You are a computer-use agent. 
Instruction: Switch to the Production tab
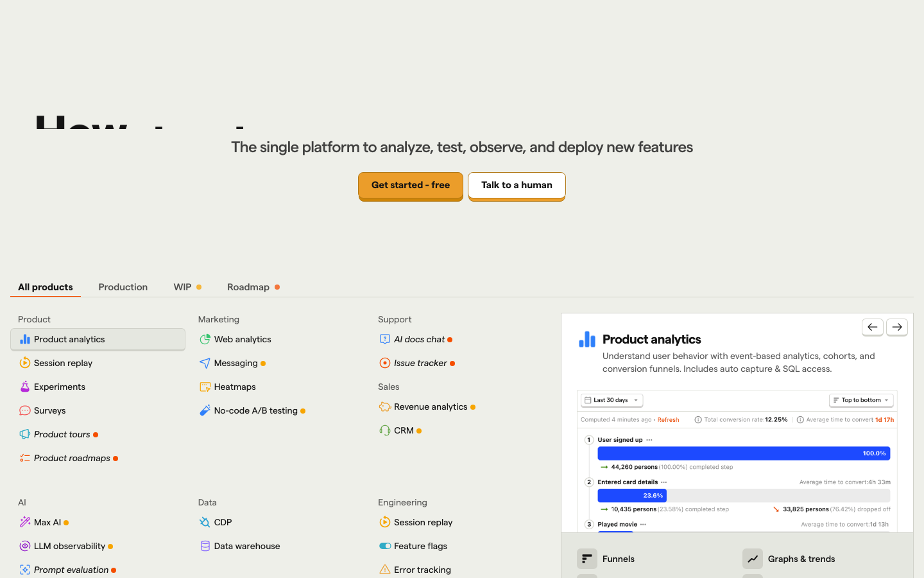click(x=123, y=287)
